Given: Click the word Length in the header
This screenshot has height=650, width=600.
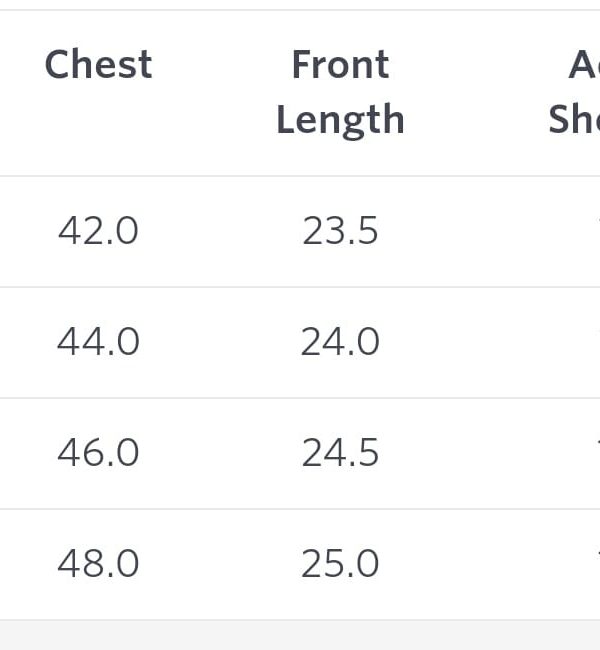Looking at the screenshot, I should click(x=340, y=120).
